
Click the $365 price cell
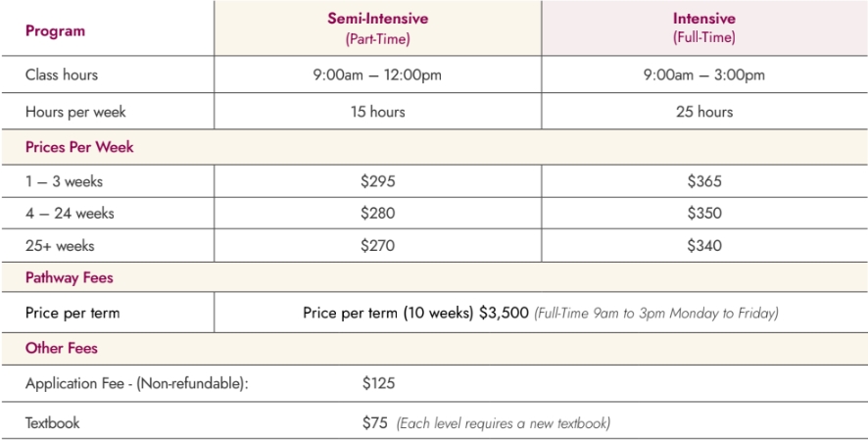point(703,181)
